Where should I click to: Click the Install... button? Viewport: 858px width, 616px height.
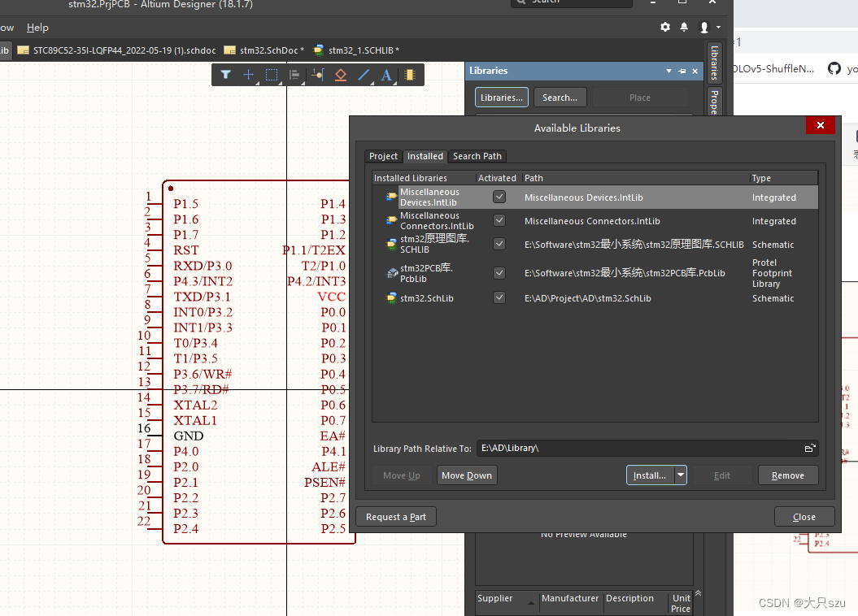pos(650,475)
